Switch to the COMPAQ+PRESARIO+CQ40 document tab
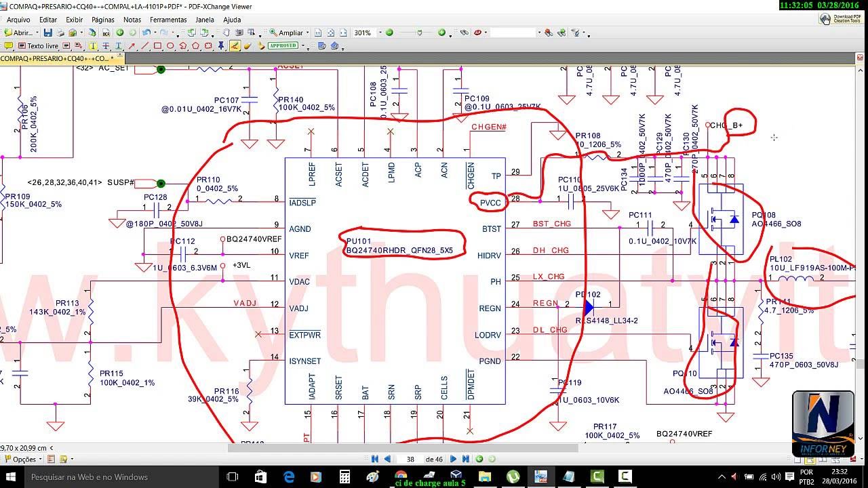Screen dimensions: 868x488 click(58, 58)
